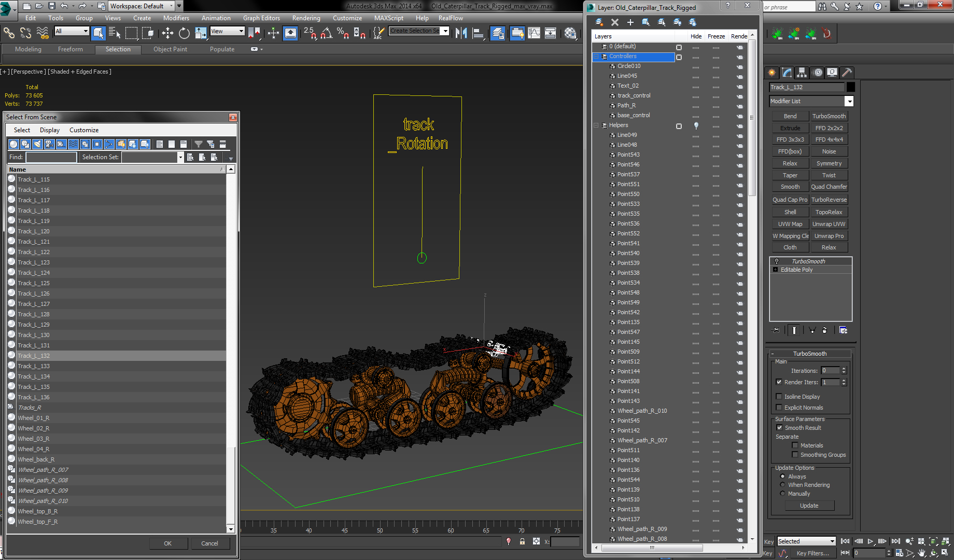Switch to the Object Paint ribbon tab
The height and width of the screenshot is (560, 954).
pyautogui.click(x=170, y=49)
